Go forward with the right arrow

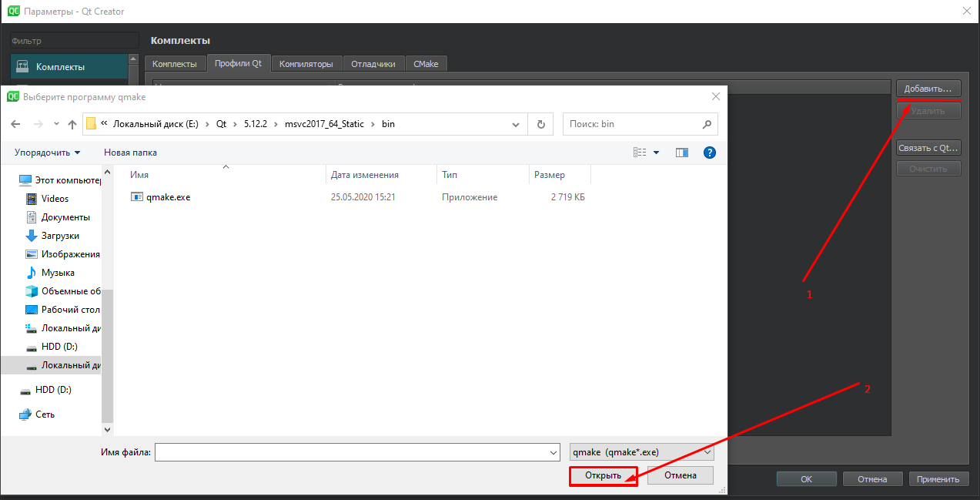(37, 124)
